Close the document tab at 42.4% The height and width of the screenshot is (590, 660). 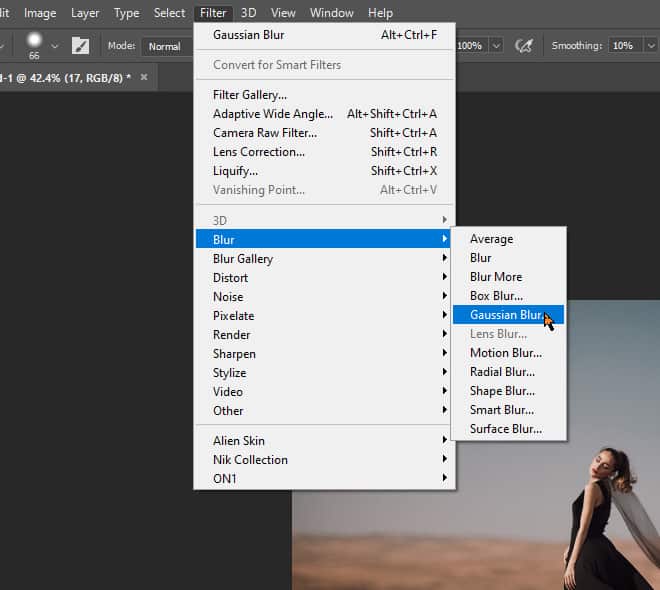click(144, 77)
